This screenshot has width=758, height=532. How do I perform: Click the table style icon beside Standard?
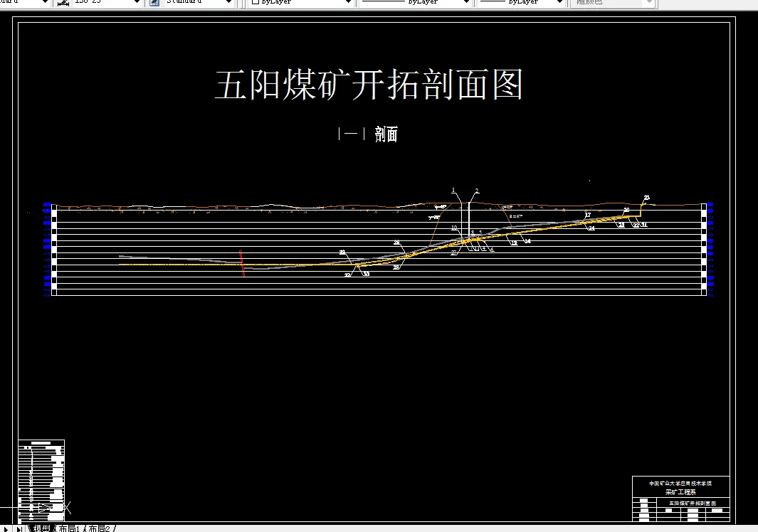(154, 3)
